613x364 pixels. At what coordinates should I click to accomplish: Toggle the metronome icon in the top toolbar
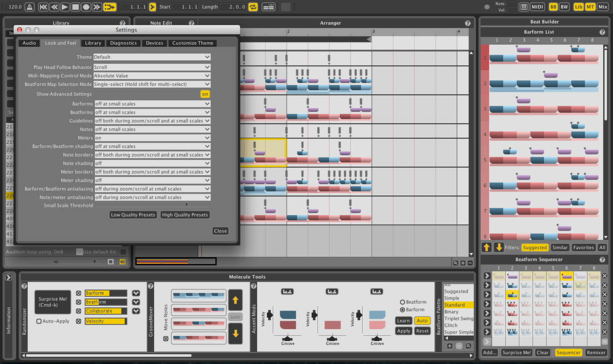pos(29,7)
